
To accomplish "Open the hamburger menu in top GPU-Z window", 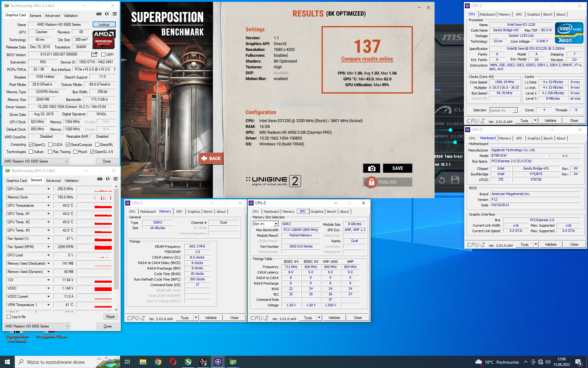I will (x=115, y=14).
